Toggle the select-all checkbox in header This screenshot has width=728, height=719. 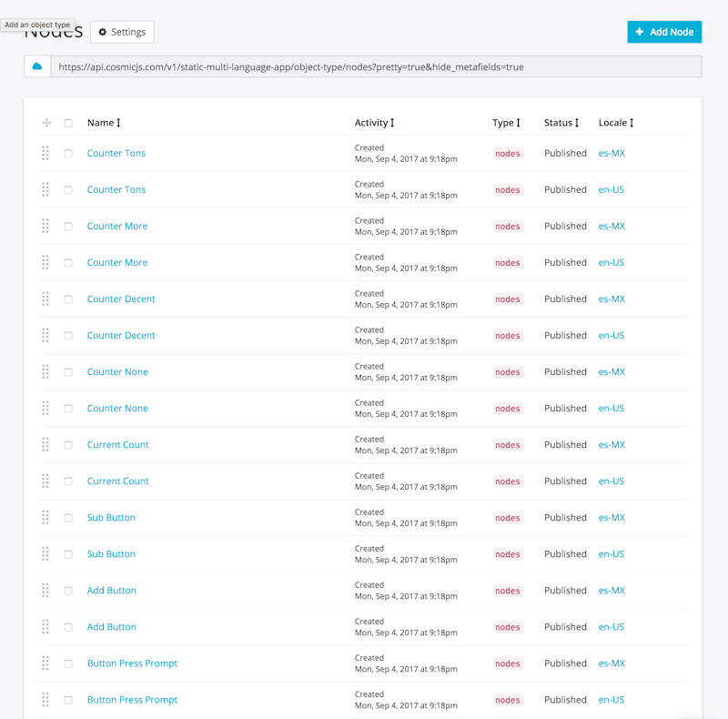[x=68, y=123]
